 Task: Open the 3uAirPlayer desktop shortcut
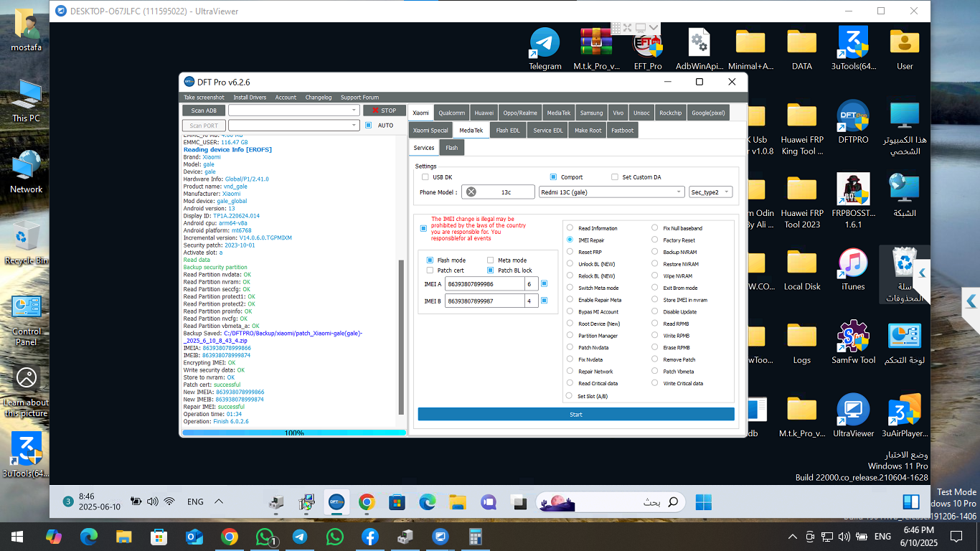905,416
